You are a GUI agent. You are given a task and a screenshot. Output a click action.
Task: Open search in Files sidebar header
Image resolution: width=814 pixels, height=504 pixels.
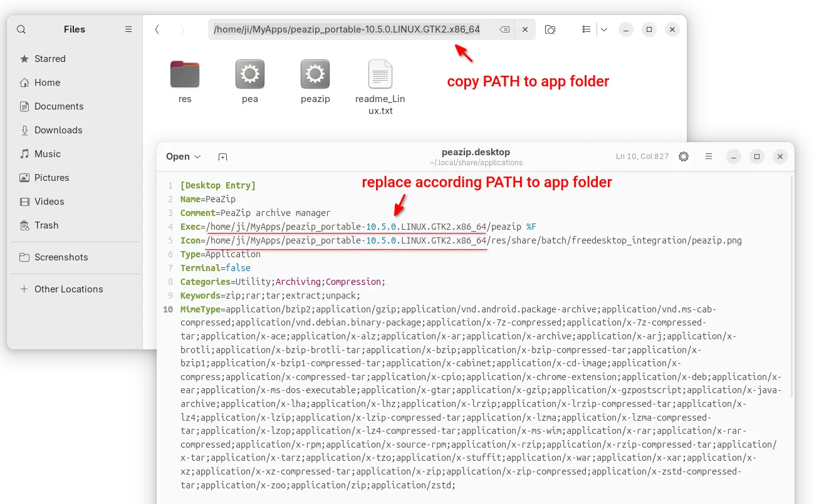point(21,29)
